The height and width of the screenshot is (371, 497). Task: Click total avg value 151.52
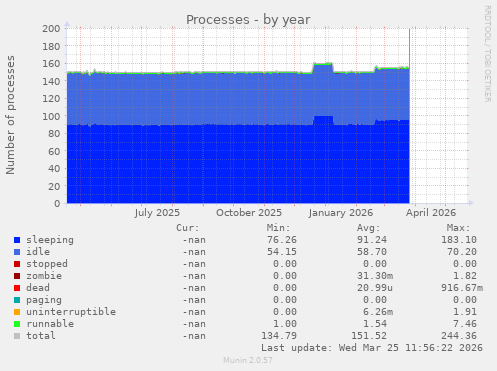click(x=369, y=336)
